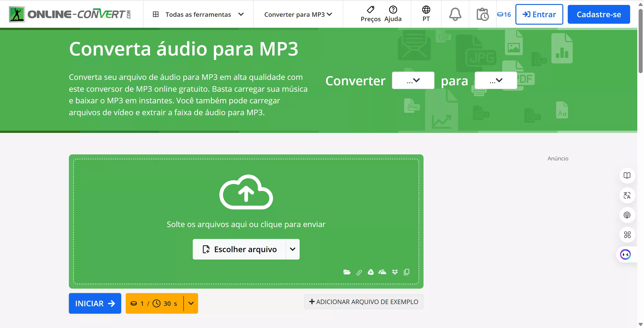This screenshot has height=328, width=644.
Task: Open the reader sidebar icon
Action: [x=627, y=175]
